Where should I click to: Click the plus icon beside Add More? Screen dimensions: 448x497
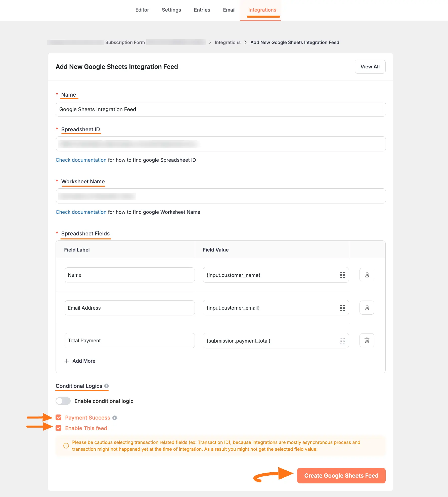coord(67,361)
